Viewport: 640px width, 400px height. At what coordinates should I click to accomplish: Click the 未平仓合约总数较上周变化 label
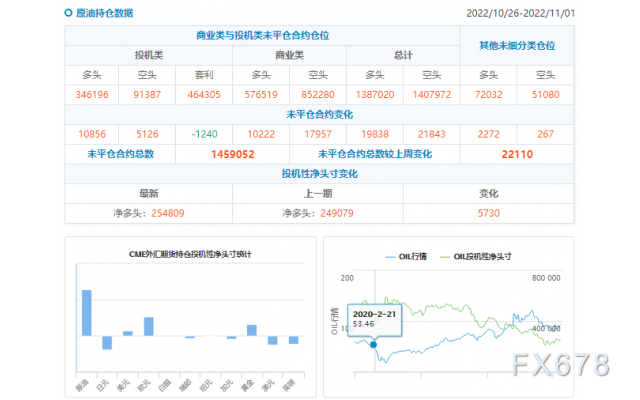pos(375,154)
